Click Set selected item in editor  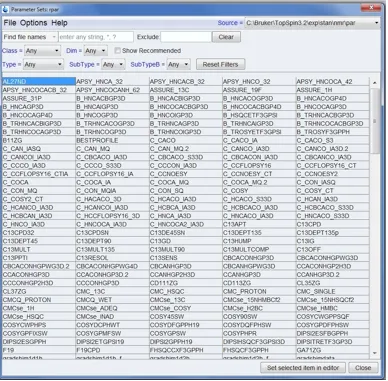(303, 368)
